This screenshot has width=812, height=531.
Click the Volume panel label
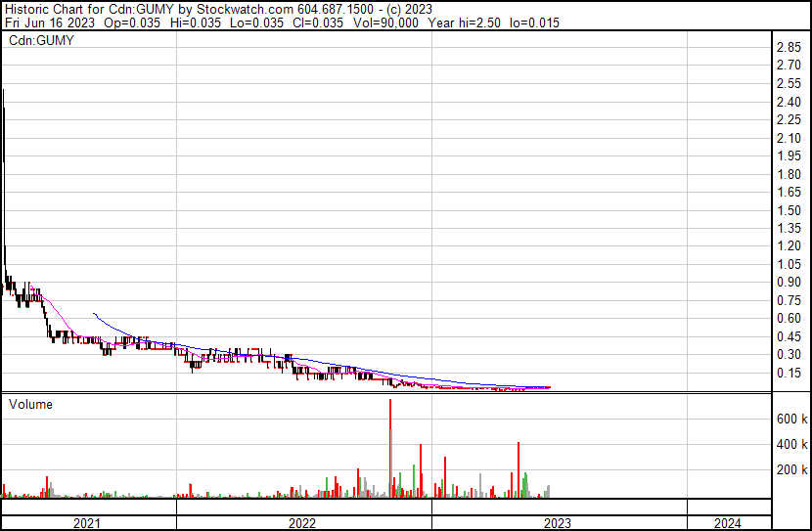31,404
